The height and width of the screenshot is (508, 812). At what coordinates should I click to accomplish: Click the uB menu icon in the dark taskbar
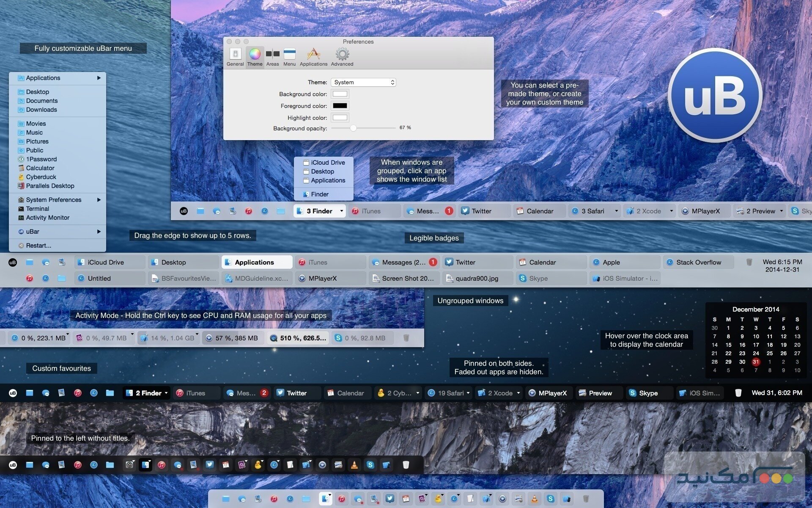click(x=13, y=393)
